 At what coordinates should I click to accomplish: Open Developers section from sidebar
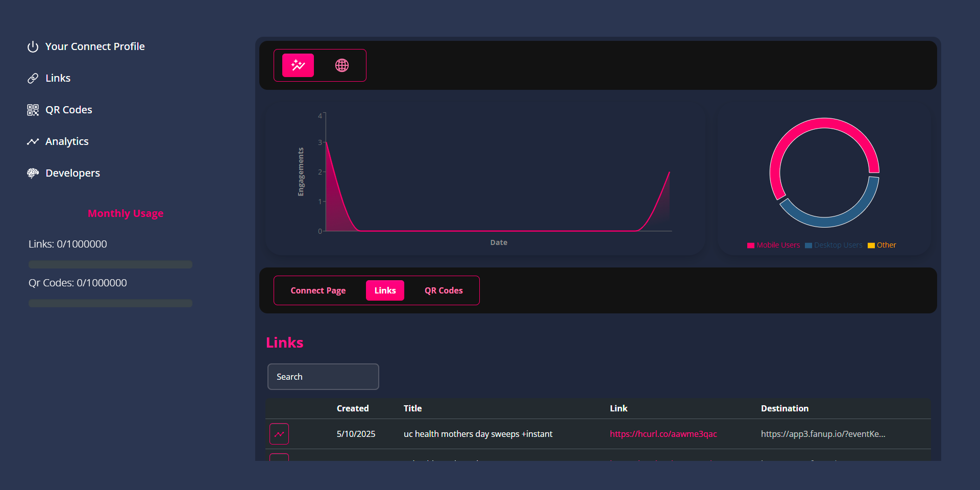tap(72, 173)
